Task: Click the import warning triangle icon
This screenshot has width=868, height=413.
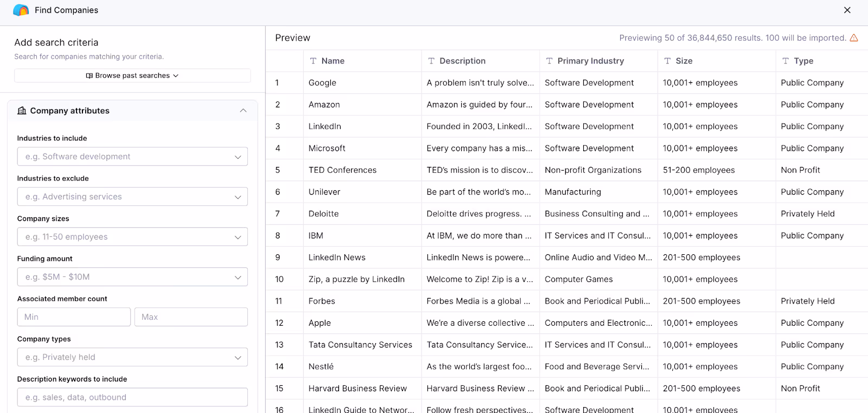Action: click(x=854, y=38)
